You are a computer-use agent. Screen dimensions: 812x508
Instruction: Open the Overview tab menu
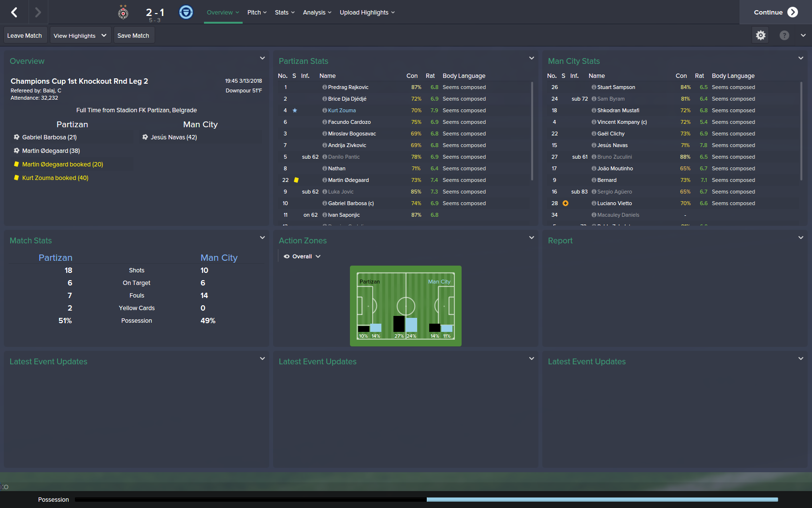pyautogui.click(x=223, y=13)
